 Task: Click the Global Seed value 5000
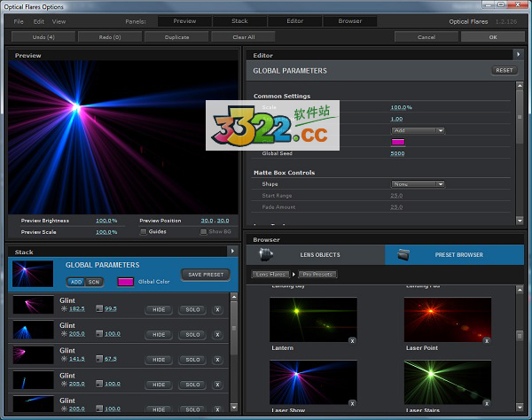[397, 153]
